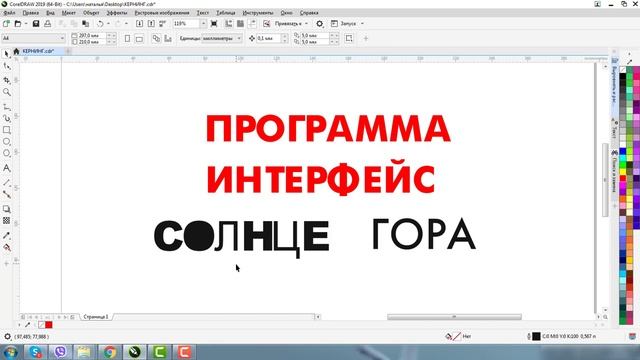The height and width of the screenshot is (360, 640).
Task: Open Options via the gear icon
Action: tap(320, 24)
